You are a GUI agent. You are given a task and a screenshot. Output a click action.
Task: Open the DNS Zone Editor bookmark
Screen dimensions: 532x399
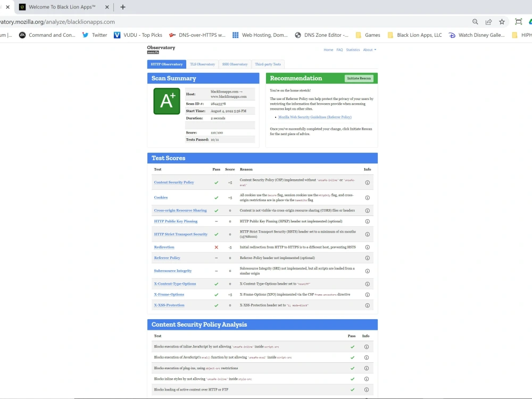pyautogui.click(x=321, y=35)
